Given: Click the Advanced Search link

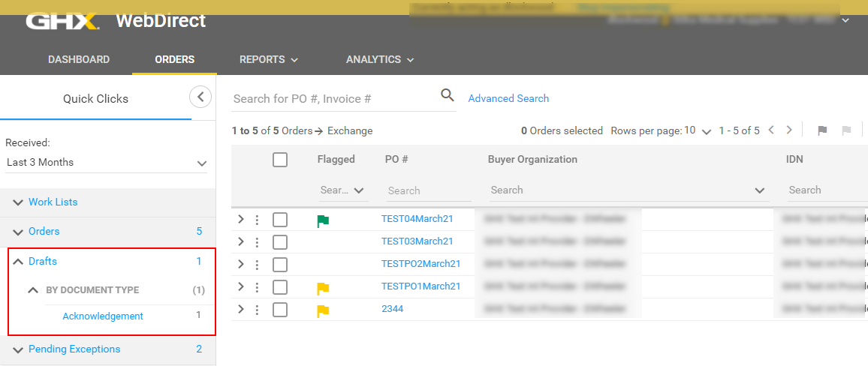Looking at the screenshot, I should 508,98.
